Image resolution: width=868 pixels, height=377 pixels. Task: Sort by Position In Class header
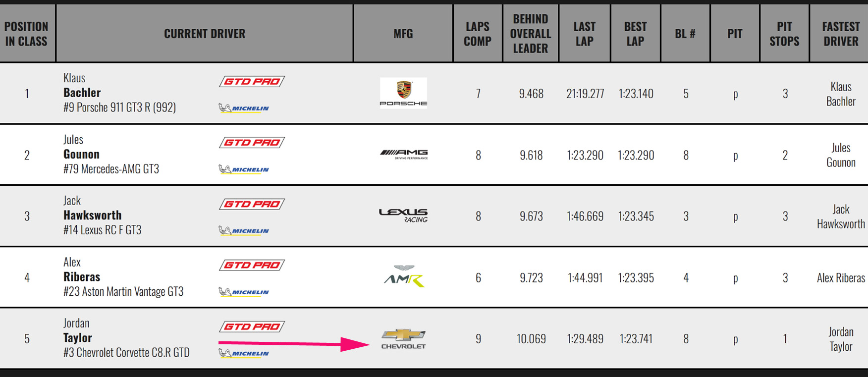[x=27, y=34]
